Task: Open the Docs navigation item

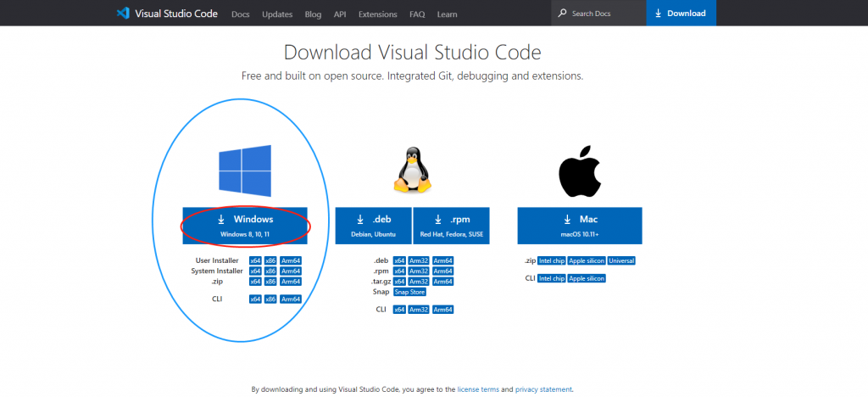Action: coord(240,14)
